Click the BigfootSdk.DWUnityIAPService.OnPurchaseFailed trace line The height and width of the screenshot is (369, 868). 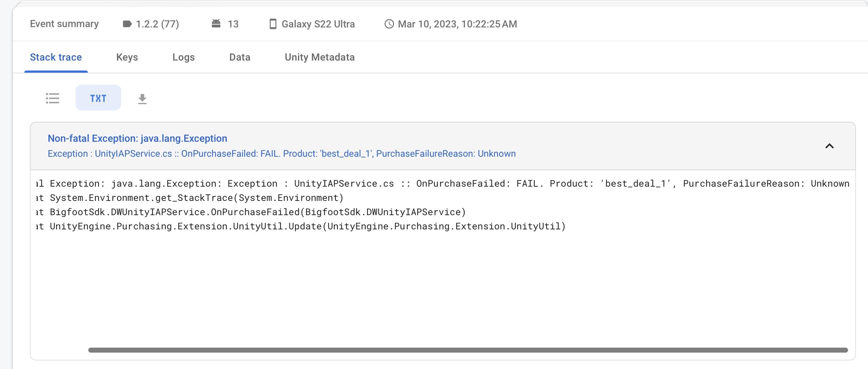pos(257,212)
